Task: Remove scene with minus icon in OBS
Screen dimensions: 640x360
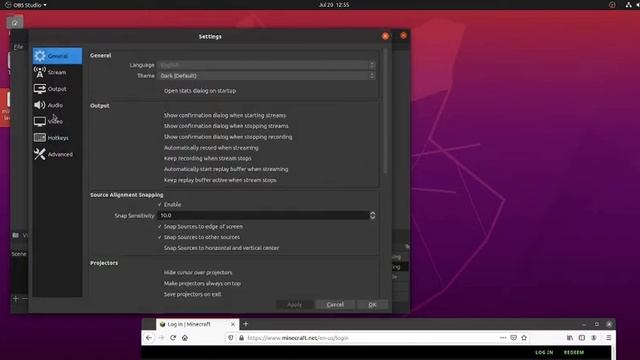Action: pos(24,299)
